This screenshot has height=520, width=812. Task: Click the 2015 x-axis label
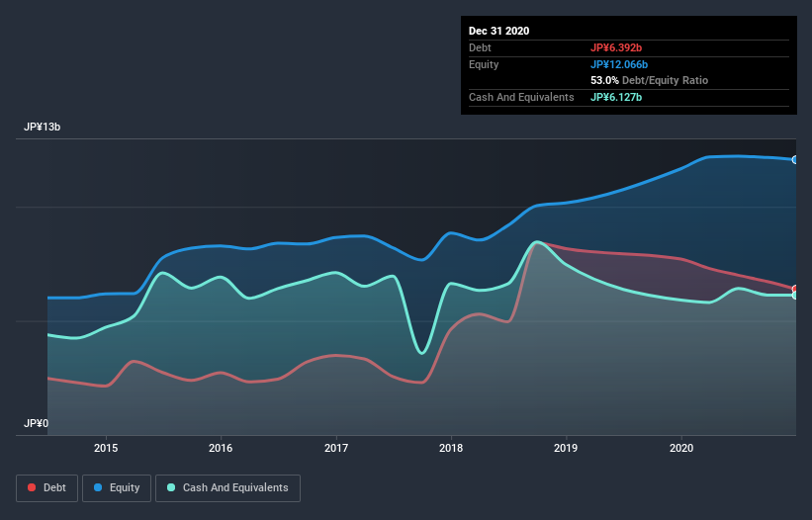(106, 448)
